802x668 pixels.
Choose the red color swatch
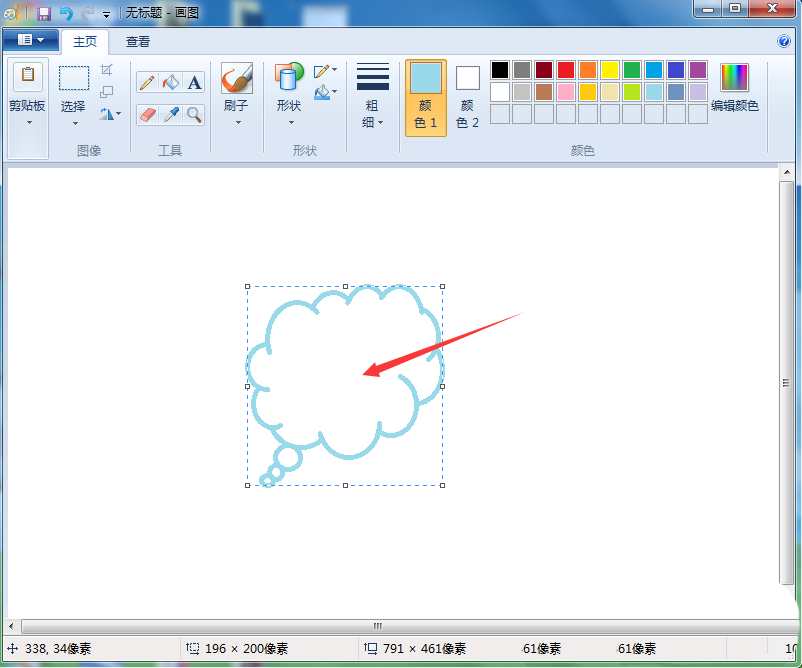pyautogui.click(x=566, y=70)
